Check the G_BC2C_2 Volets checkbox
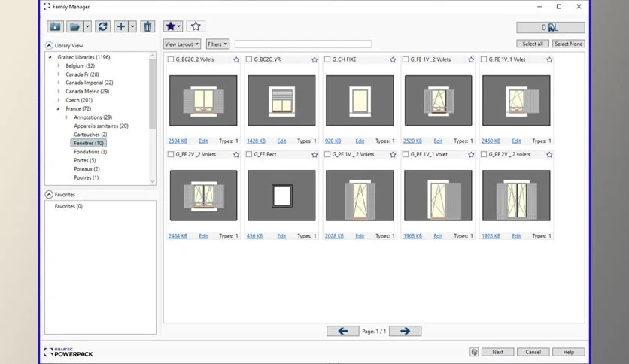The image size is (629, 364). [171, 59]
